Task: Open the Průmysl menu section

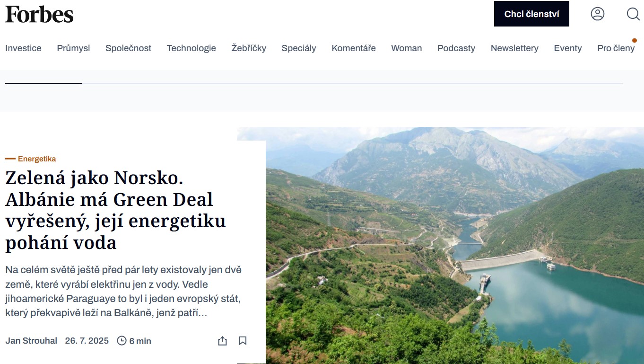Action: [x=73, y=48]
